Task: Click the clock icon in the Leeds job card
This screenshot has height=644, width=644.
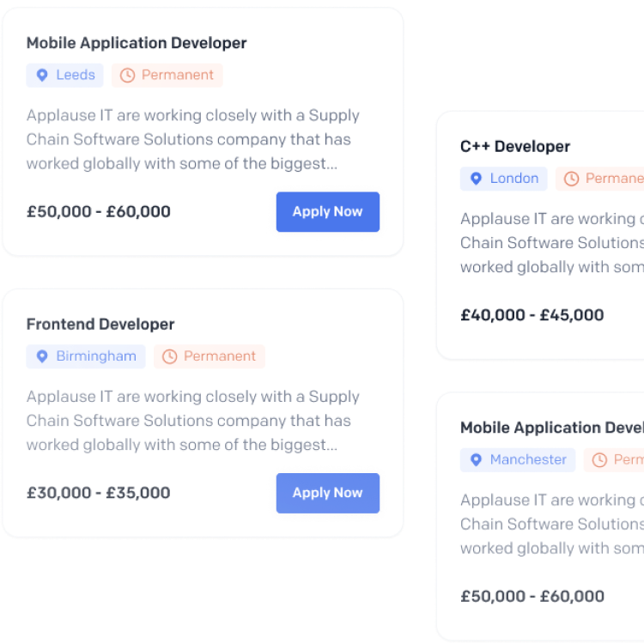Action: pos(127,76)
